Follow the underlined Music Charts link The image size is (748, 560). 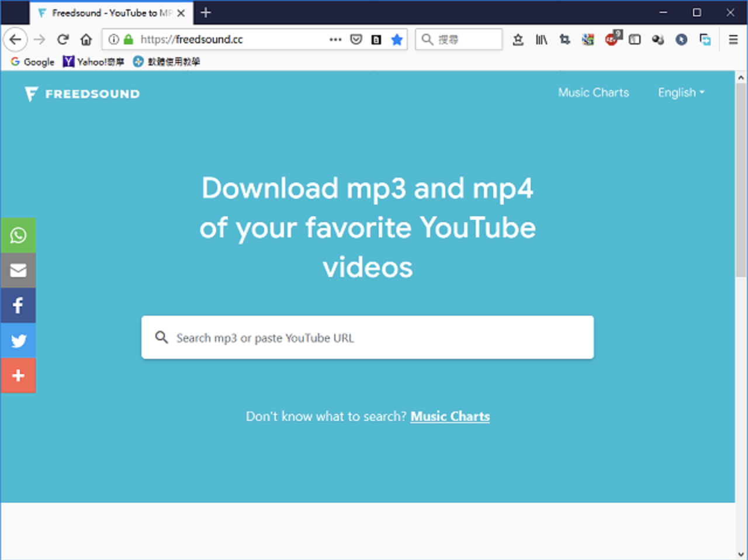(450, 416)
